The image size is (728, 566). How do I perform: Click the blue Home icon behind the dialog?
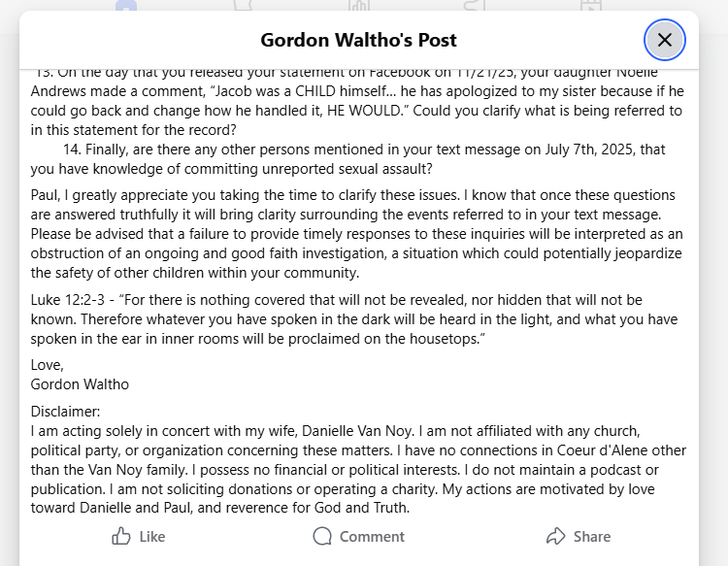coord(126,6)
